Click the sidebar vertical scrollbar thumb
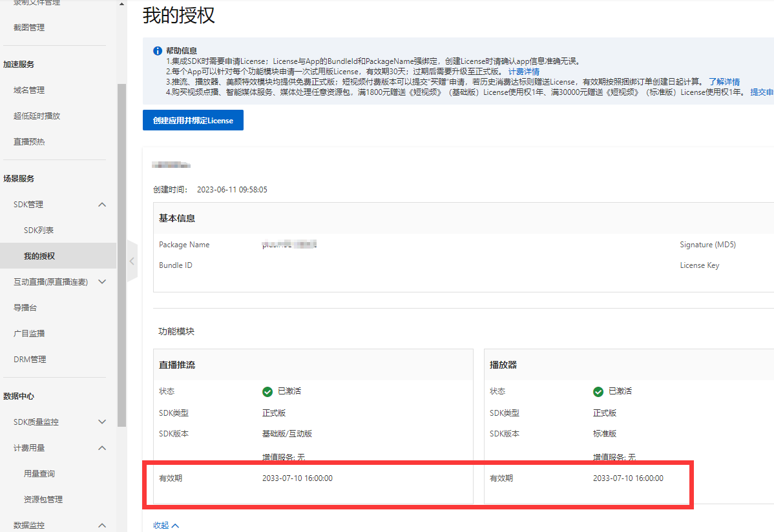 pyautogui.click(x=122, y=255)
